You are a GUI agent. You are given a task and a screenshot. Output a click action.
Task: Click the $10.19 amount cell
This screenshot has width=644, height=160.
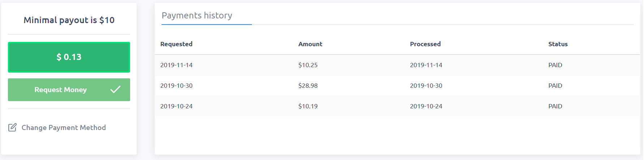tap(308, 106)
